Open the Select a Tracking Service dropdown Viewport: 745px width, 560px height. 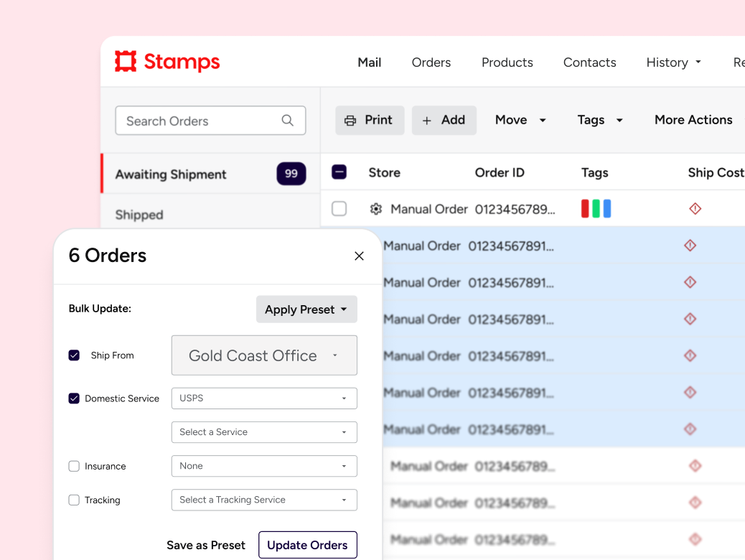click(264, 500)
